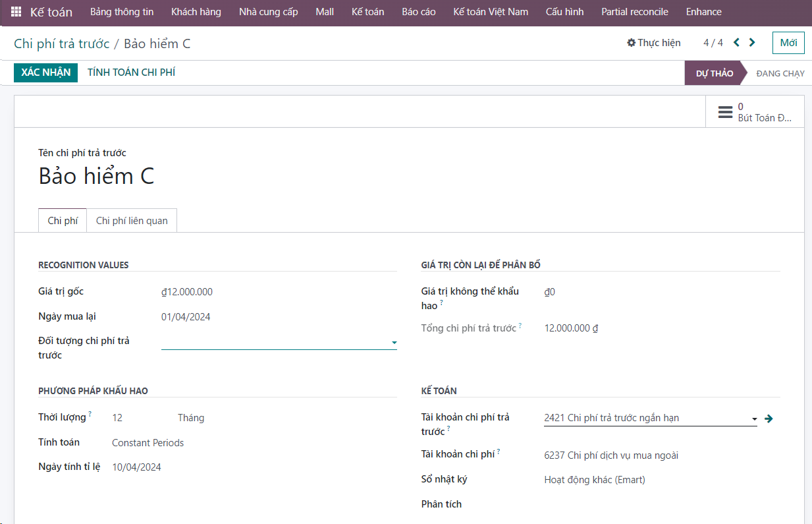Open Cấu hình menu
Screen dimensions: 812x524
[x=565, y=12]
